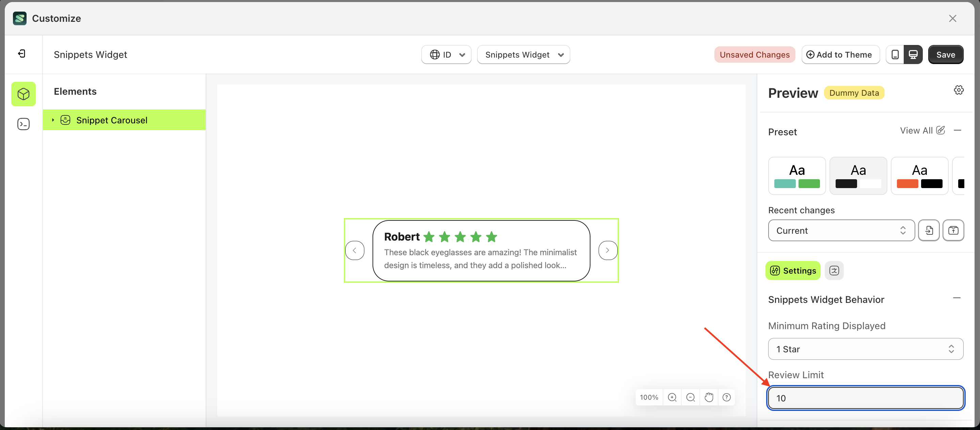Open the preview settings gear icon

point(959,90)
